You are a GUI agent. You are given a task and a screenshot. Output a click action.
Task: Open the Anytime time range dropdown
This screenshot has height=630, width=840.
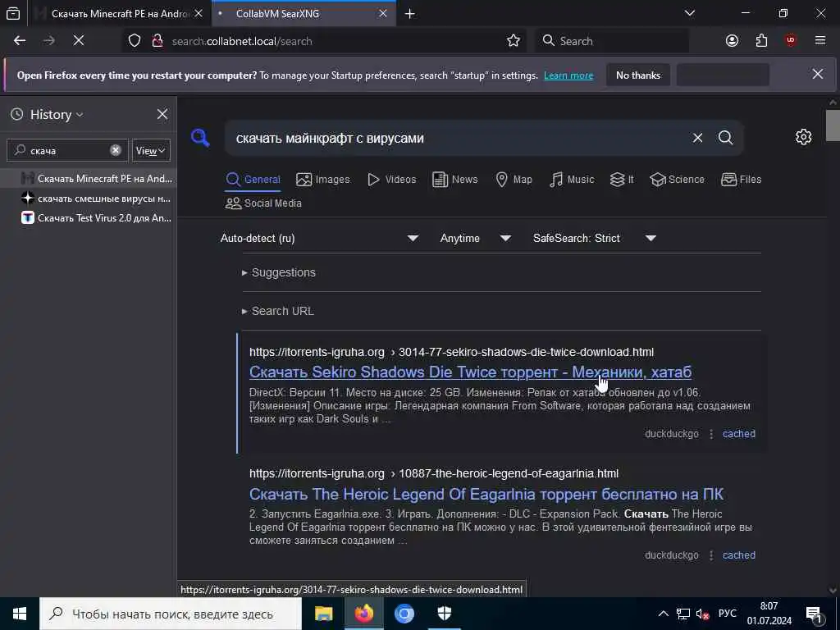476,238
